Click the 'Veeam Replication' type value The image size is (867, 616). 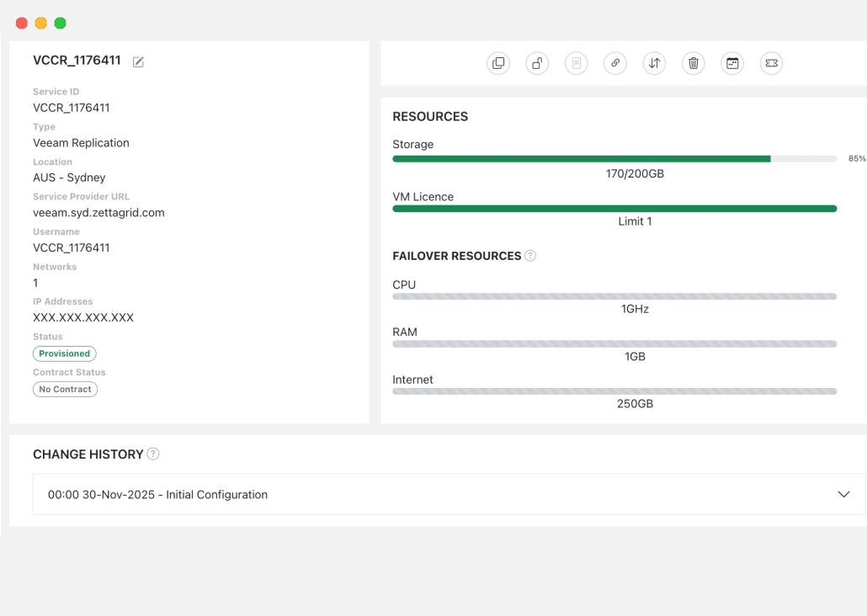(82, 143)
